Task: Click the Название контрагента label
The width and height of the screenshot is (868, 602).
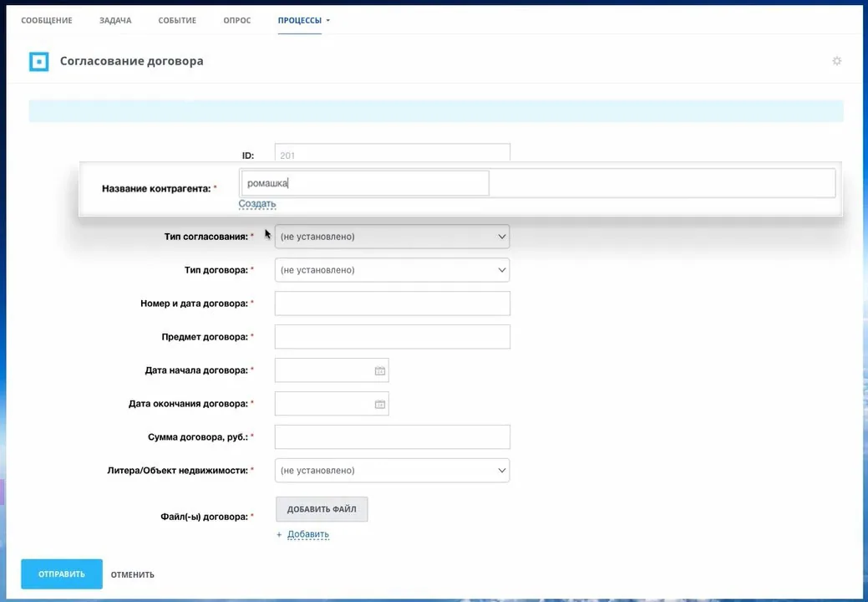Action: [x=159, y=189]
